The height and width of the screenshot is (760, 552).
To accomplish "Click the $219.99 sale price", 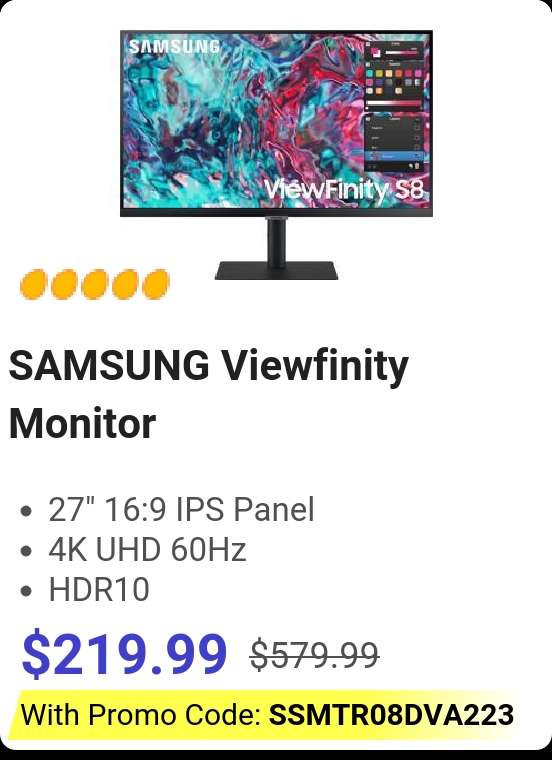I will coord(124,652).
